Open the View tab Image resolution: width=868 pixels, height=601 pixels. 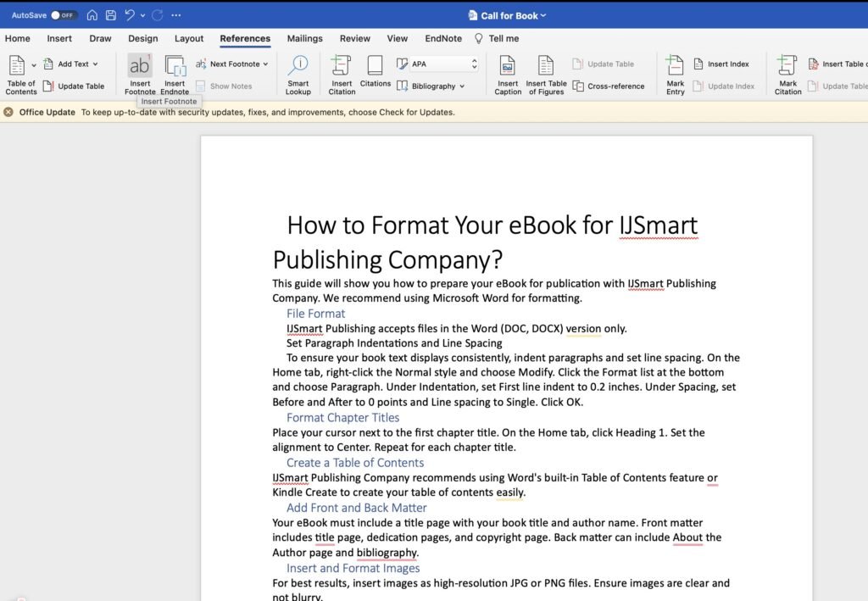tap(397, 39)
